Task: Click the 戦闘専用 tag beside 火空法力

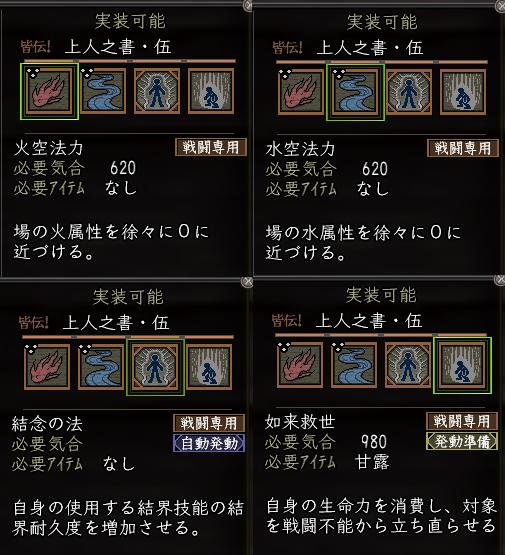Action: (x=211, y=147)
